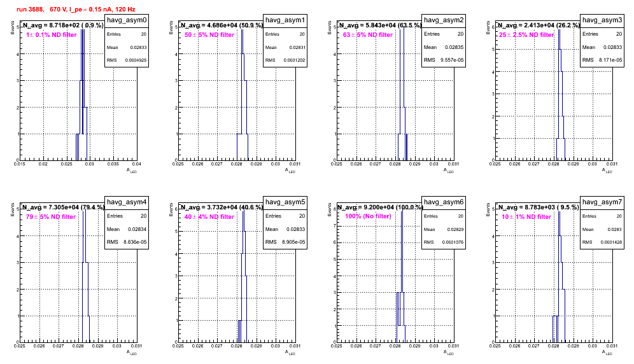Select the havg_asym1 stats box title
Image resolution: width=634 pixels, height=364 pixels.
[285, 20]
